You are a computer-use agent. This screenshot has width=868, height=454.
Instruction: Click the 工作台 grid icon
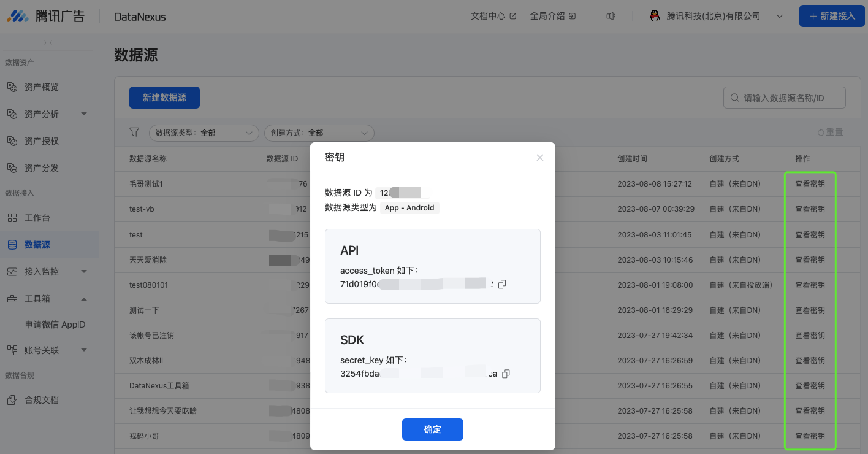point(12,218)
